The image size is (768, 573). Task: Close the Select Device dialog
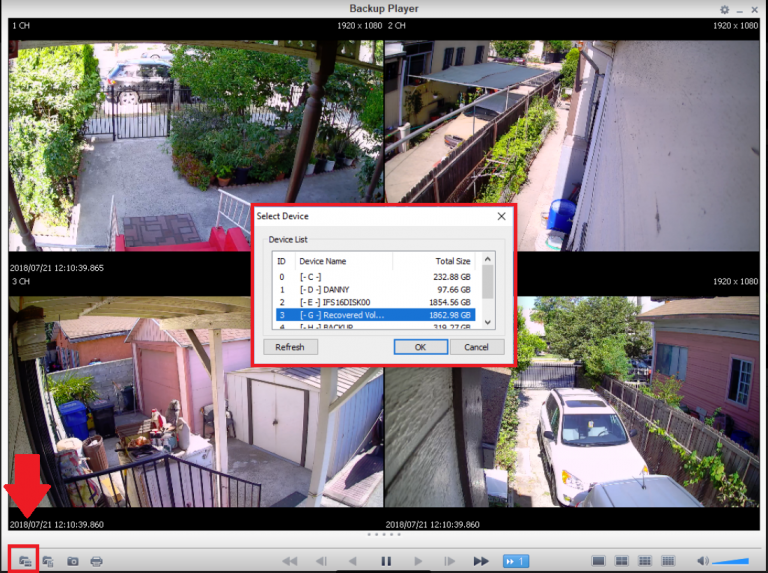[x=501, y=216]
